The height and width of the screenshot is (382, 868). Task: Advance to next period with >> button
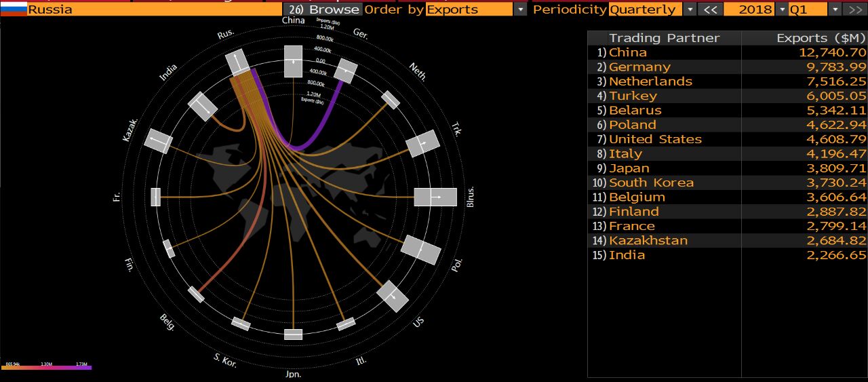855,9
